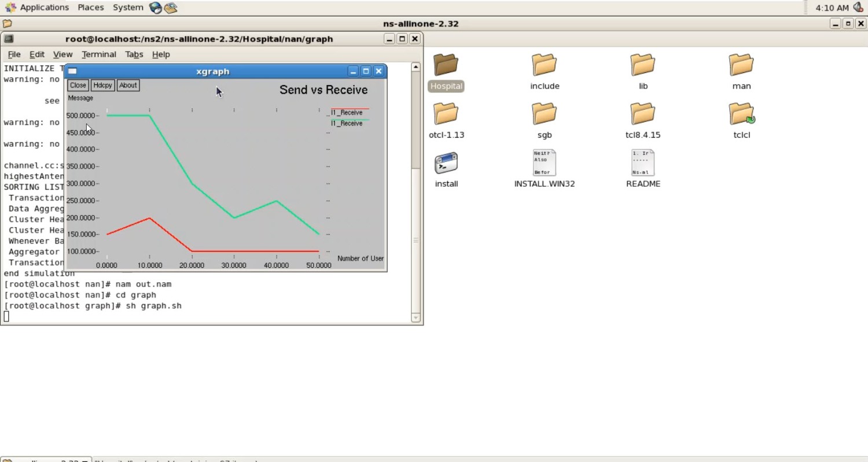Launch the install script file
Image resolution: width=868 pixels, height=462 pixels.
[446, 164]
